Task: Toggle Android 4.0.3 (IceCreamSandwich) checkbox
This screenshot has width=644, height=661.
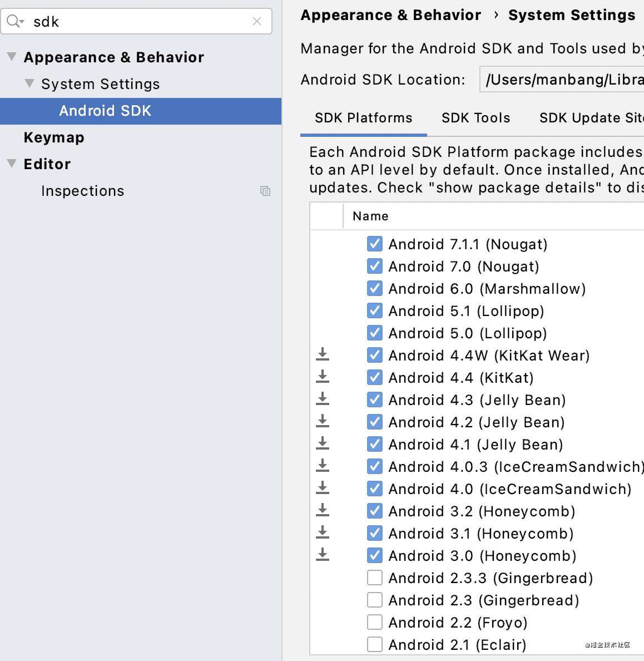Action: point(375,466)
